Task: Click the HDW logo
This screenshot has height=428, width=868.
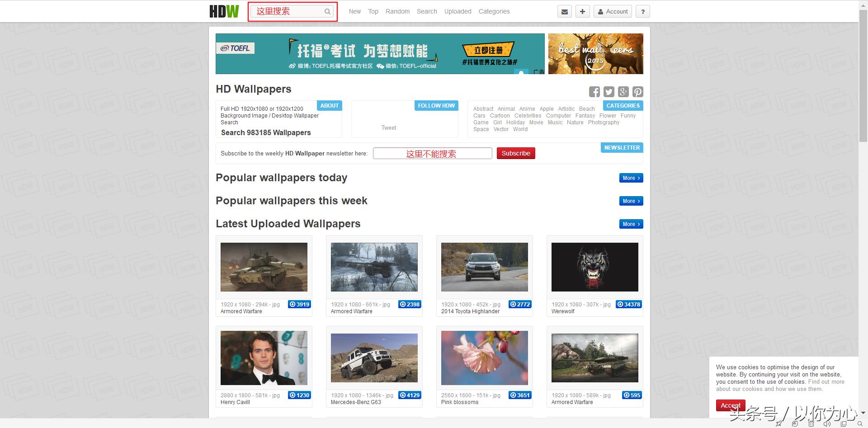Action: tap(224, 11)
